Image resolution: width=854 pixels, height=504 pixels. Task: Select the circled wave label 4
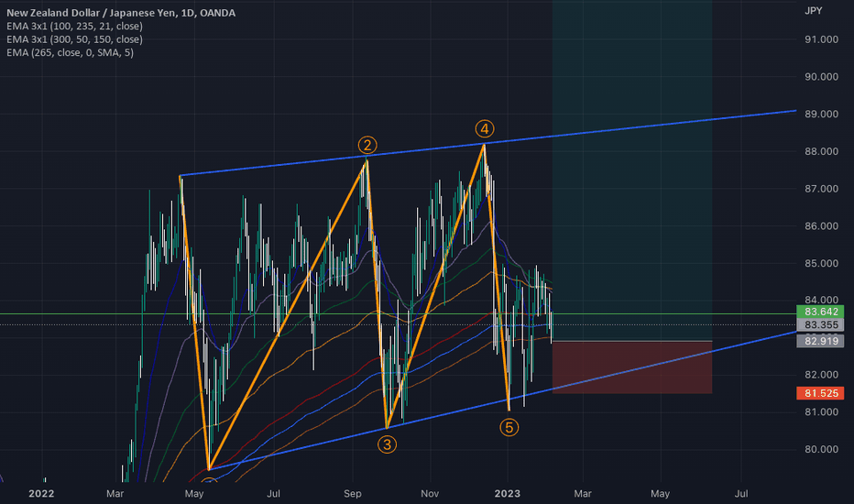[x=484, y=128]
